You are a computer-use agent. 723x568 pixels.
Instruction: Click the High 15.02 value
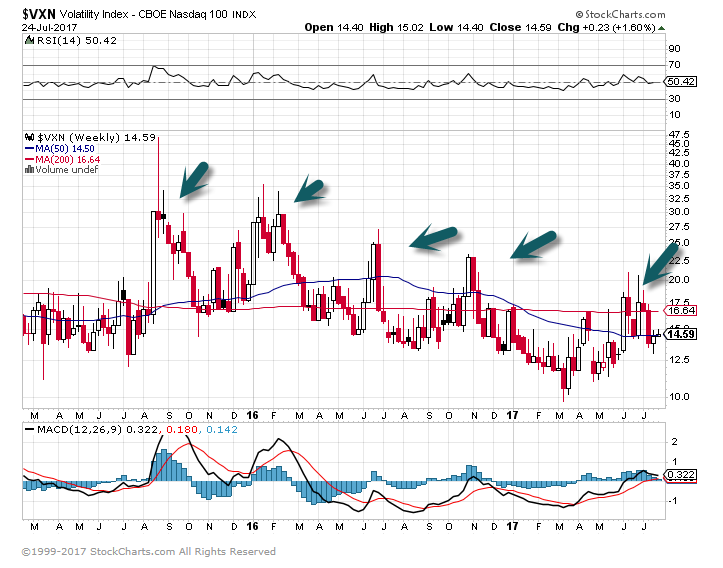396,28
